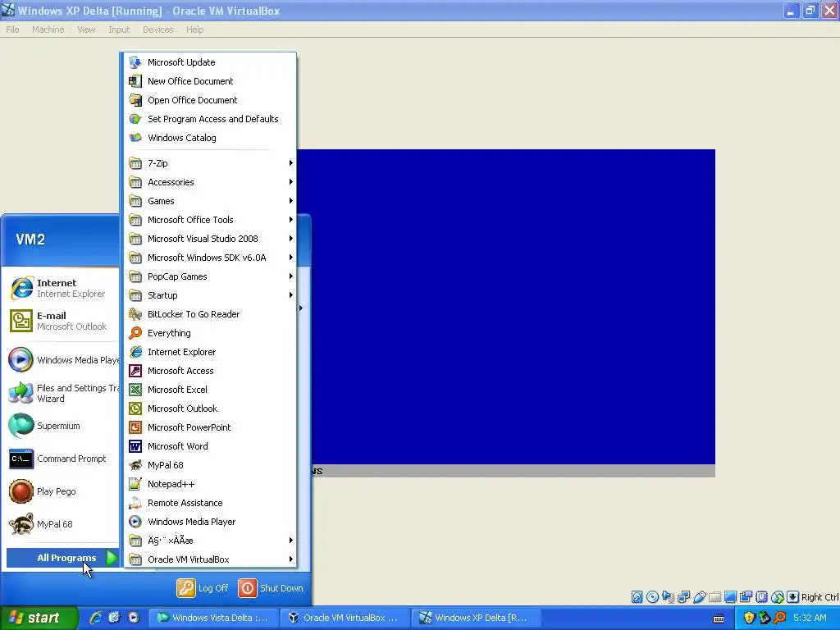The image size is (840, 630).
Task: Open Microsoft Outlook in programs list
Action: pyautogui.click(x=210, y=409)
